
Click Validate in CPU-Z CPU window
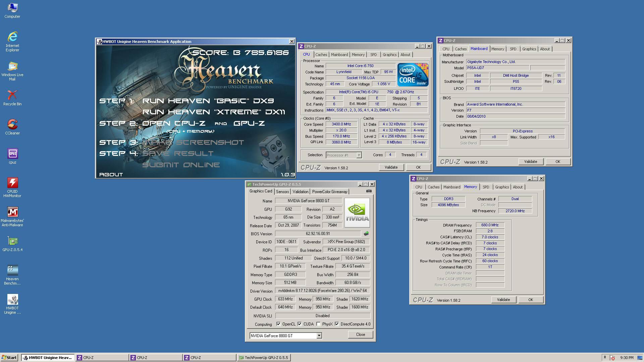391,167
